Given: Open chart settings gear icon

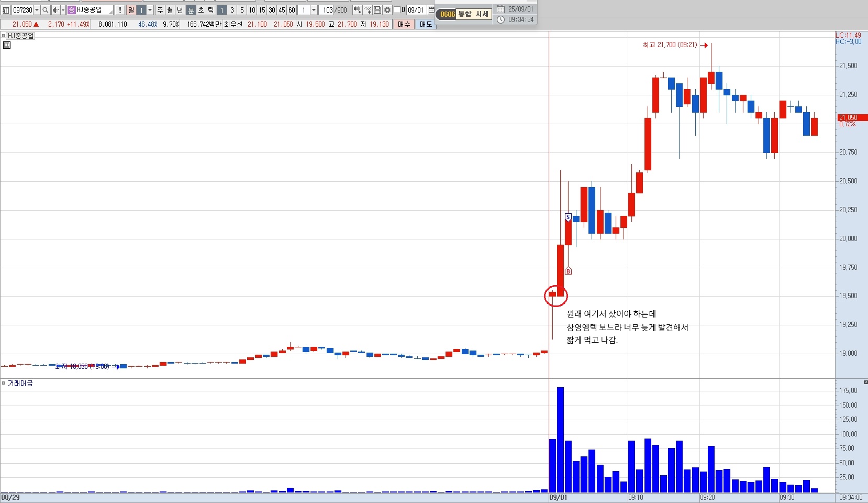Looking at the screenshot, I should click(x=387, y=10).
